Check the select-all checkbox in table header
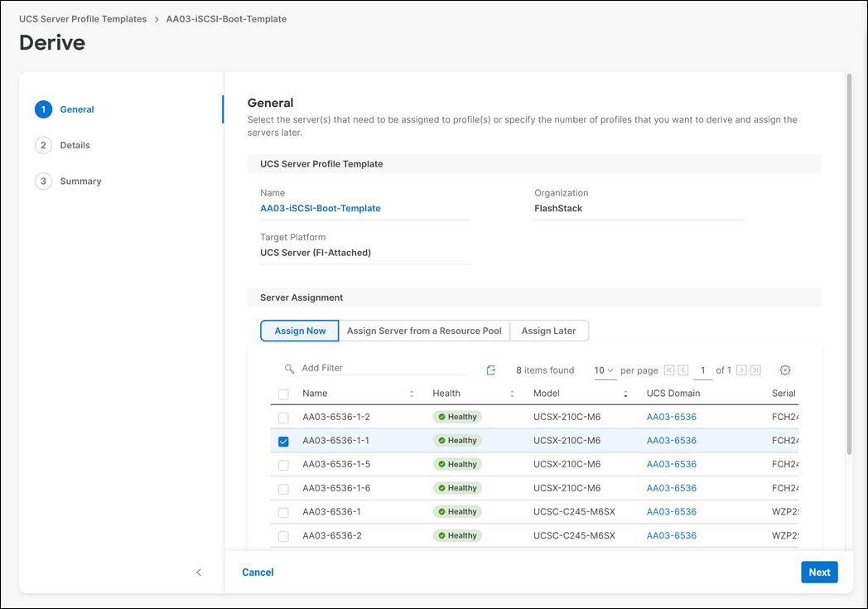 [x=283, y=394]
